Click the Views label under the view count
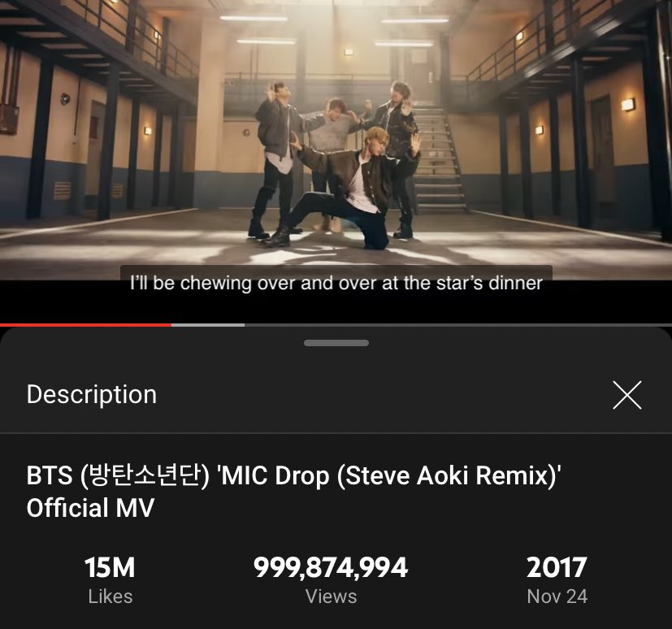The image size is (672, 629). tap(331, 596)
